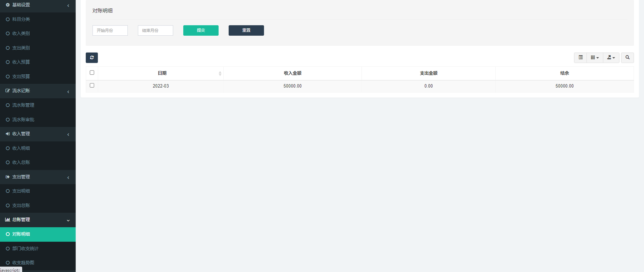The image size is (644, 272).
Task: Collapse the 总账管理 menu chevron
Action: pos(68,221)
